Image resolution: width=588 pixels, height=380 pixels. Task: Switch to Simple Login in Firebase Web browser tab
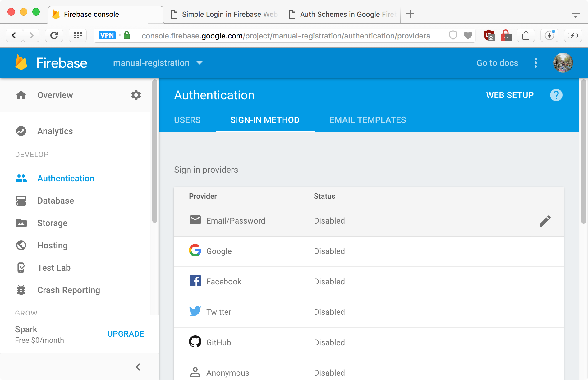224,14
